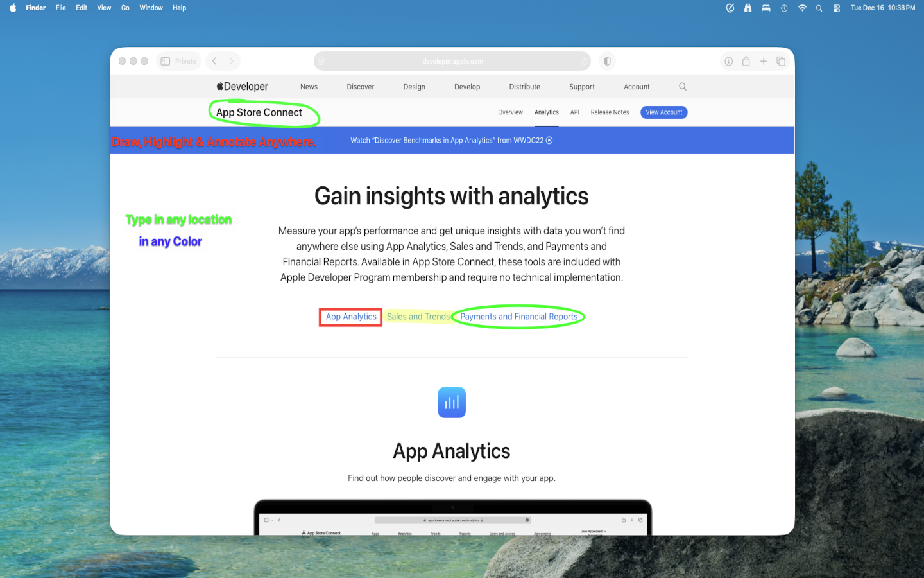Switch to the Release Notes tab
924x578 pixels.
[610, 112]
